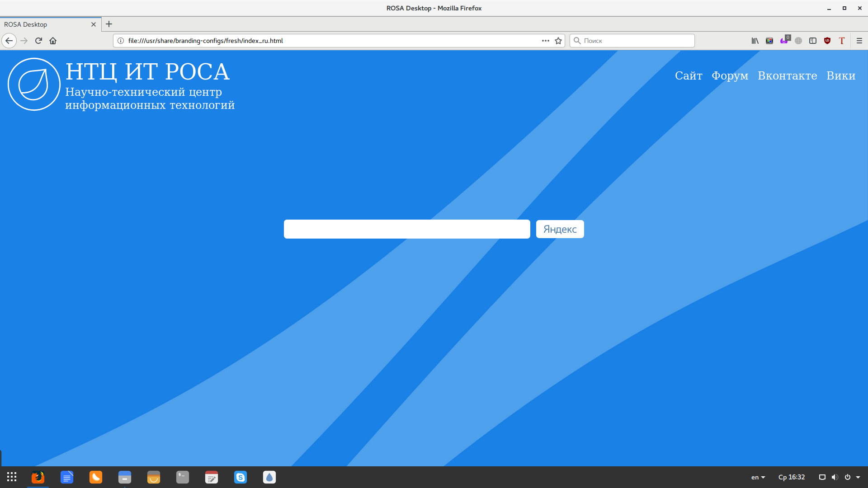Open Skype from the taskbar
The image size is (868, 488).
[241, 477]
